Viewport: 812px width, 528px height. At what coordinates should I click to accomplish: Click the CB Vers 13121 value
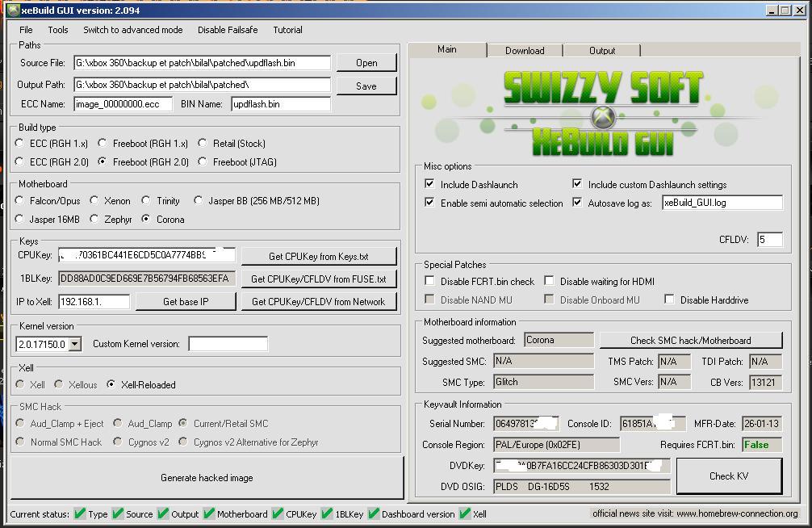(765, 383)
